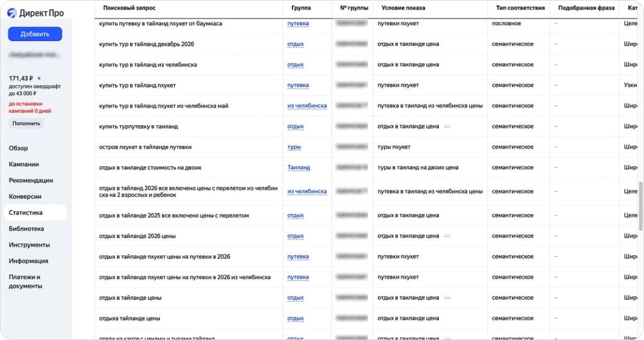Image resolution: width=644 pixels, height=340 pixels.
Task: Open ellipsis in the 'купить турпутевку в таиланд' row
Action: click(x=447, y=127)
